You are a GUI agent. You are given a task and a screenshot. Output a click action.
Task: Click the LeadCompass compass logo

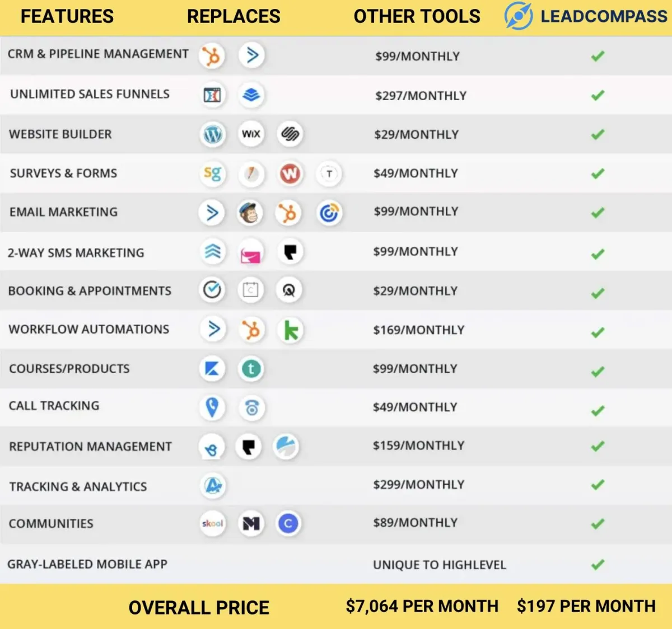(x=519, y=16)
